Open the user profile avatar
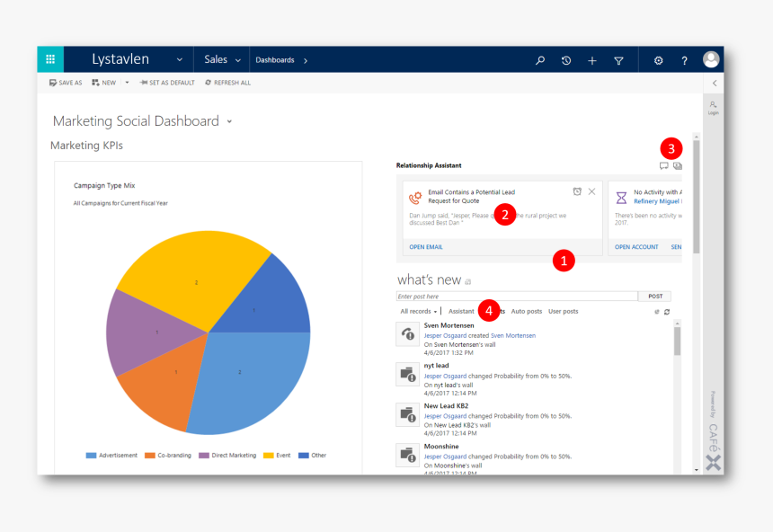 tap(711, 59)
